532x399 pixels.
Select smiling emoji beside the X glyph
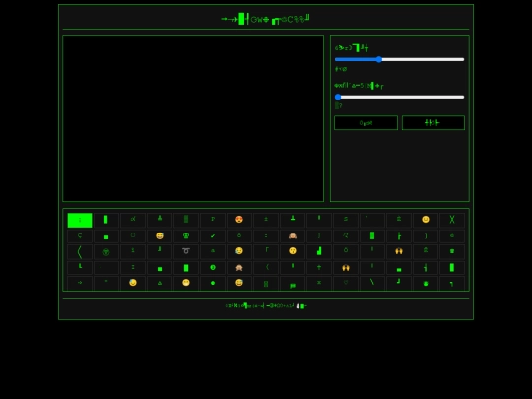pos(426,220)
